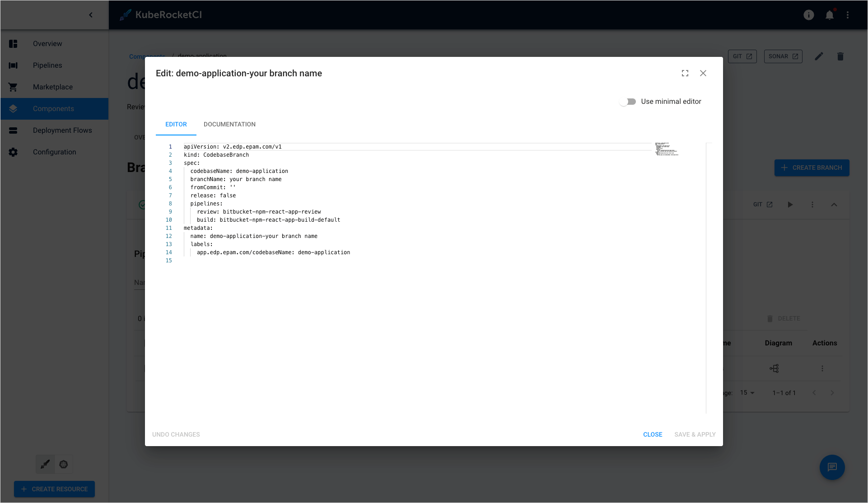
Task: Open the rows per page dropdown
Action: coord(747,393)
